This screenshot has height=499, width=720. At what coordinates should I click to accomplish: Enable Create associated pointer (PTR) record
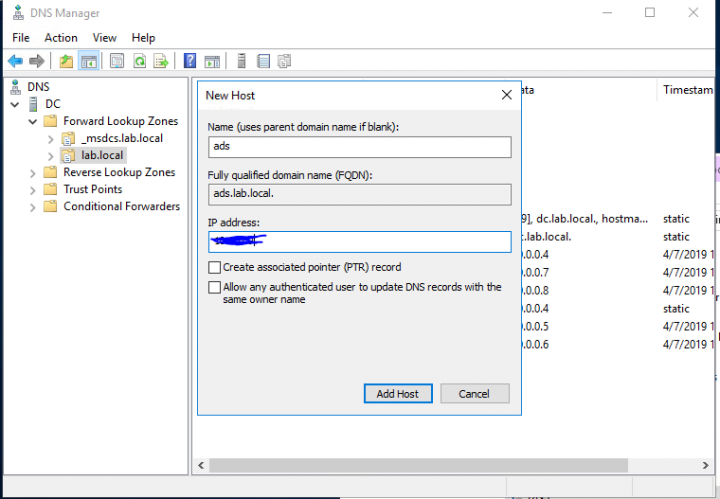pyautogui.click(x=214, y=268)
